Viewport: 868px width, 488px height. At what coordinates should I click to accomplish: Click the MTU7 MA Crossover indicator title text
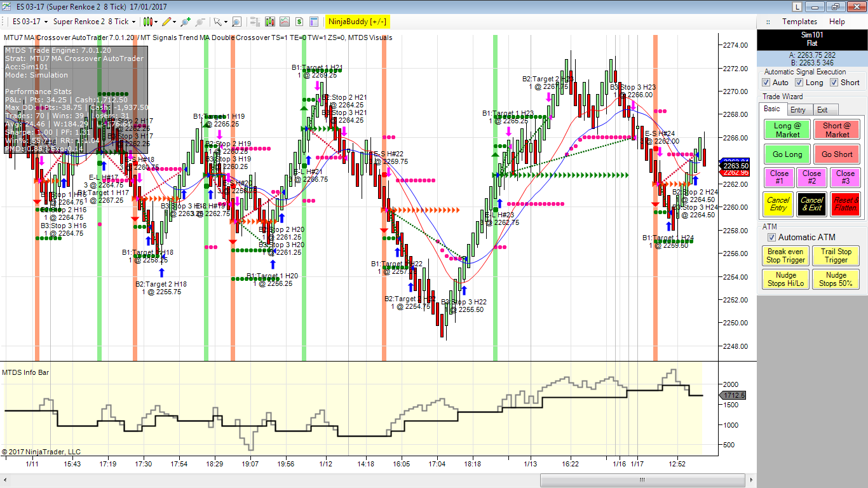point(198,37)
